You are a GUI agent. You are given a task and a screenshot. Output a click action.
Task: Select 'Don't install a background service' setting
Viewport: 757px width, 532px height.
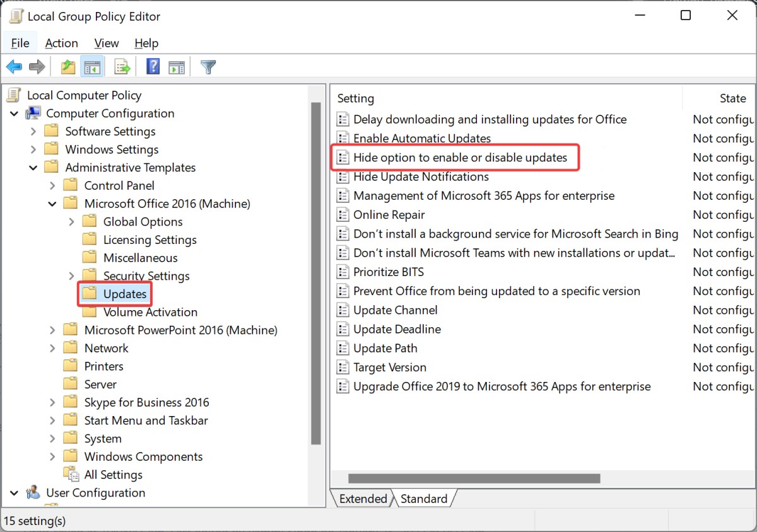515,234
